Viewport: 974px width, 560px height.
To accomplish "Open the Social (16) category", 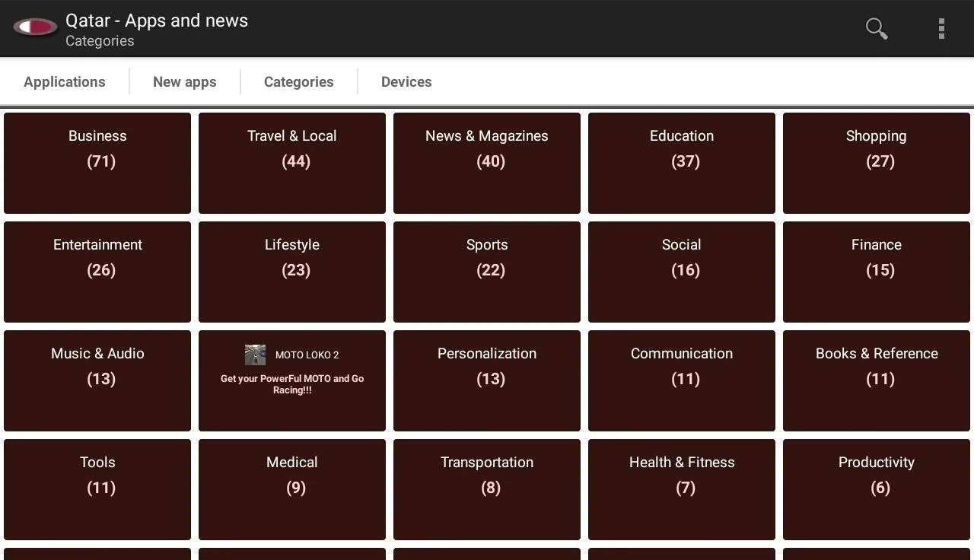I will tap(682, 272).
